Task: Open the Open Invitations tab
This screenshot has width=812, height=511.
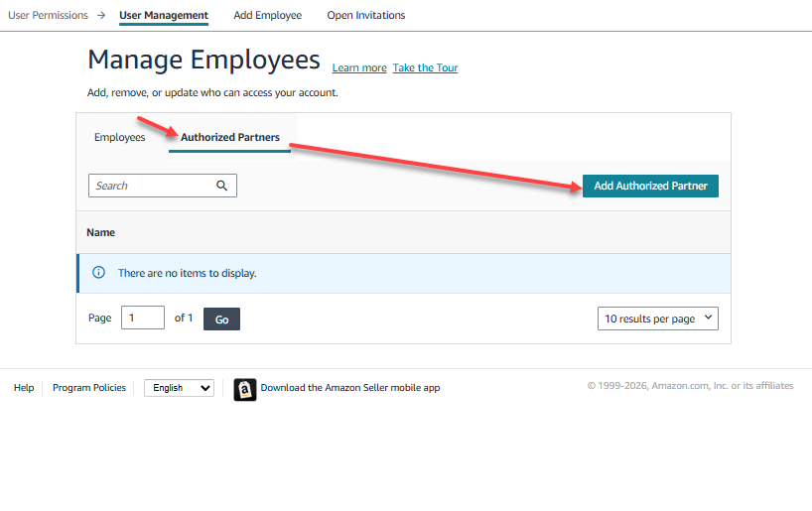Action: [366, 16]
